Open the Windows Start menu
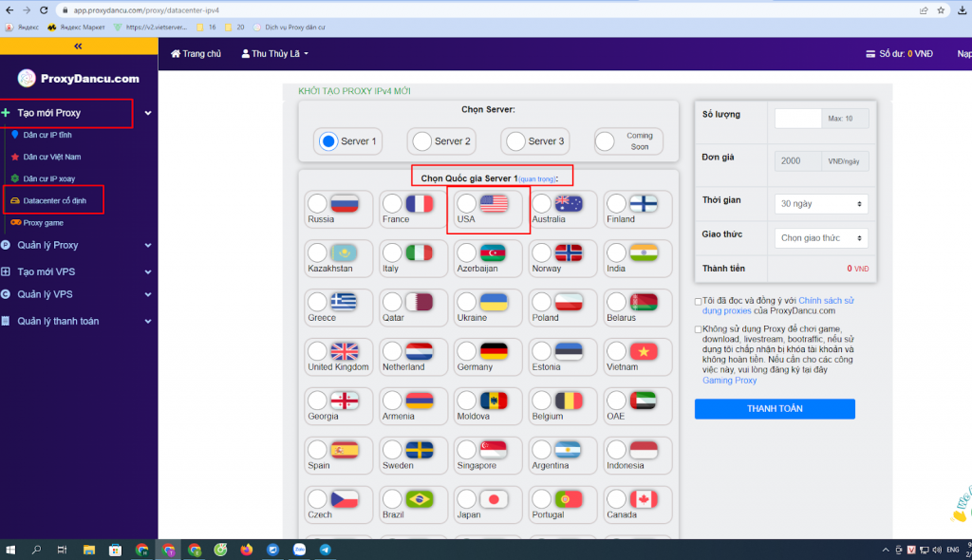This screenshot has height=560, width=972. (x=9, y=550)
